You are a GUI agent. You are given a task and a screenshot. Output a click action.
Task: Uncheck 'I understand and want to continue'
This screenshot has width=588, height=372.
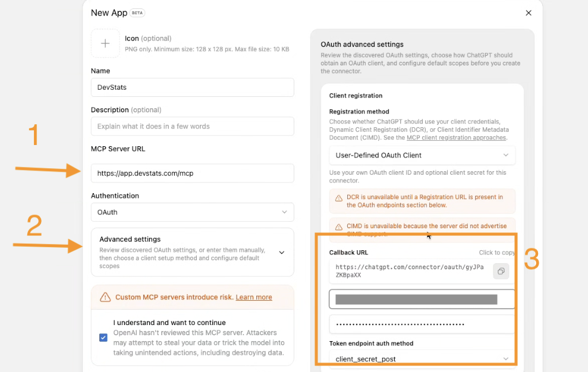coord(103,338)
